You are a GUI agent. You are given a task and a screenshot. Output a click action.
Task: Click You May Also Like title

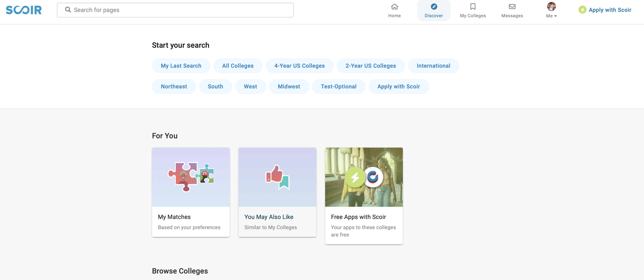(269, 217)
